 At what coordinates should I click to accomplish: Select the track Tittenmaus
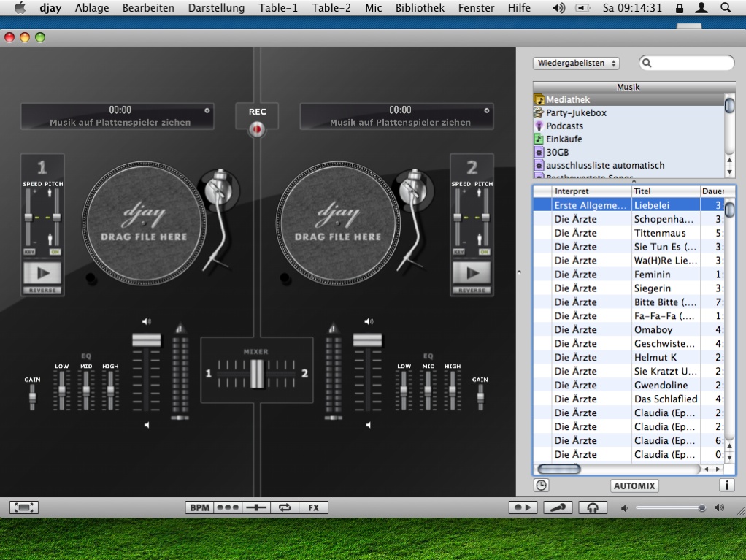click(x=628, y=233)
